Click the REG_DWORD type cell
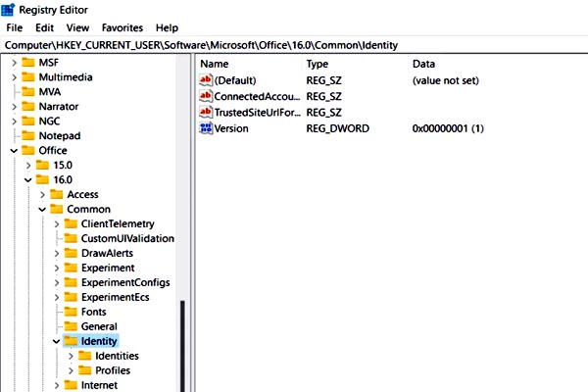588x392 pixels. coord(337,128)
